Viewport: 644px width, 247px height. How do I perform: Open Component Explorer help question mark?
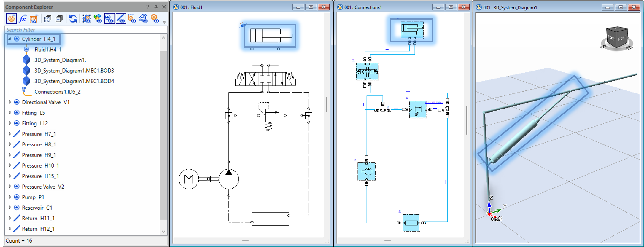point(148,7)
